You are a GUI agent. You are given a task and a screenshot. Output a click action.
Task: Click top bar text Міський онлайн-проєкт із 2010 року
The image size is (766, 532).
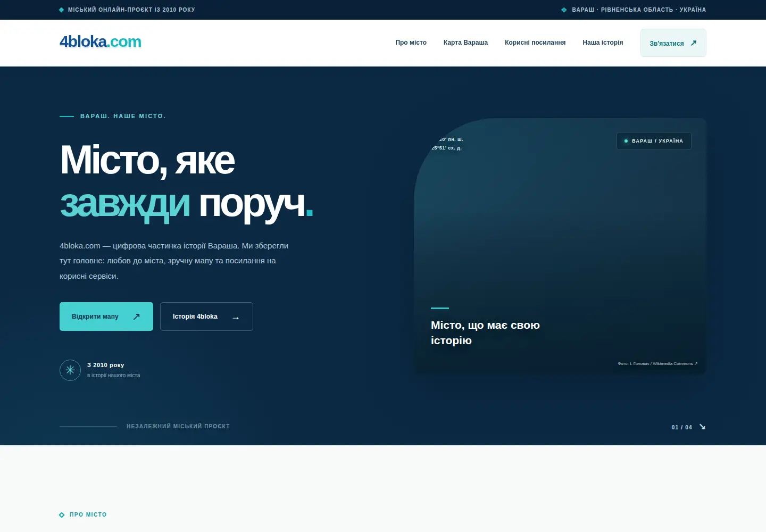click(x=131, y=10)
